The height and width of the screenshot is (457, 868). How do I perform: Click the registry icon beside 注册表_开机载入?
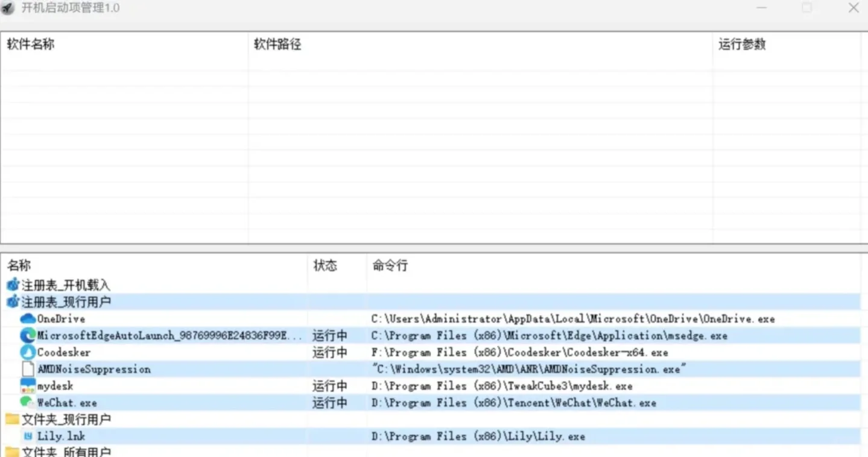pos(13,285)
